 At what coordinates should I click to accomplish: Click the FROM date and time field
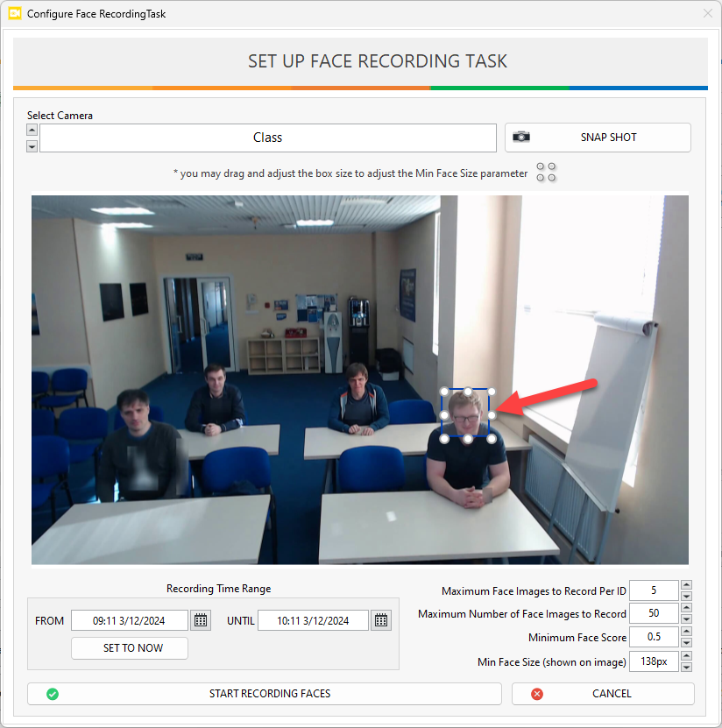(130, 620)
